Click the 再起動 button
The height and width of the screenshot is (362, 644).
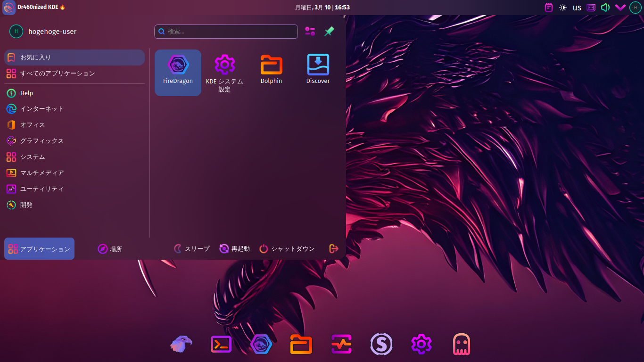[235, 248]
